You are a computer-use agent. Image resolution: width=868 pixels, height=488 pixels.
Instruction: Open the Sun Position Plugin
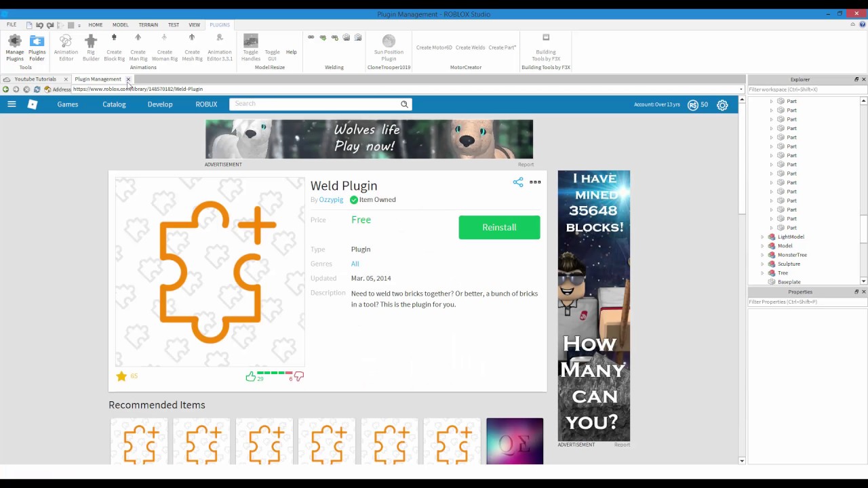pos(389,48)
